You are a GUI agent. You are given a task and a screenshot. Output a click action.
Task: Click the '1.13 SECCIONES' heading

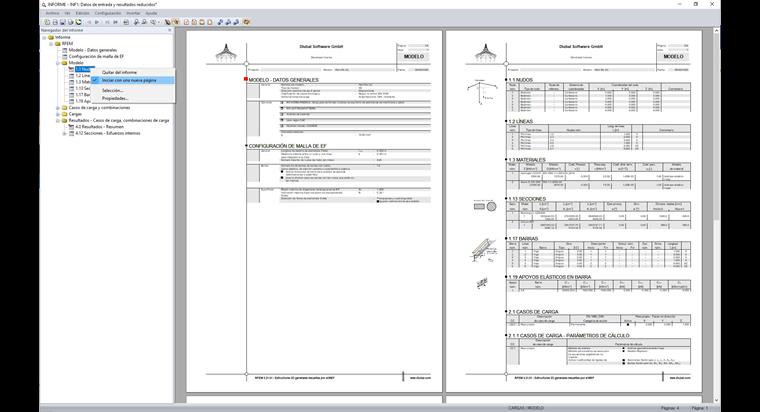click(527, 199)
